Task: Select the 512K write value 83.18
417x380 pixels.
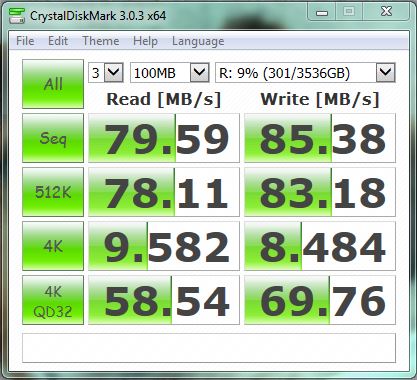Action: click(x=320, y=192)
